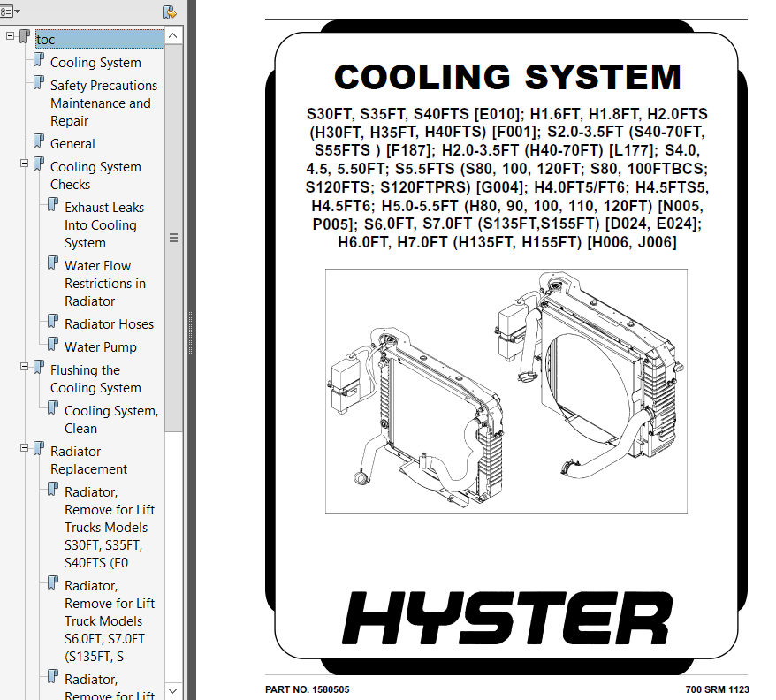Image resolution: width=776 pixels, height=700 pixels.
Task: Click the COOLING SYSTEM title on the page
Action: (x=507, y=77)
